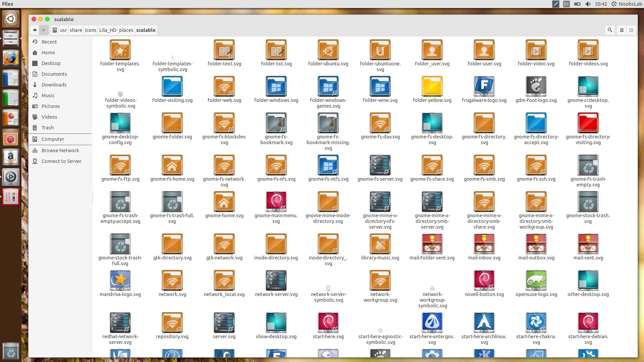This screenshot has height=362, width=644.
Task: Click the Back navigation arrow
Action: (35, 30)
